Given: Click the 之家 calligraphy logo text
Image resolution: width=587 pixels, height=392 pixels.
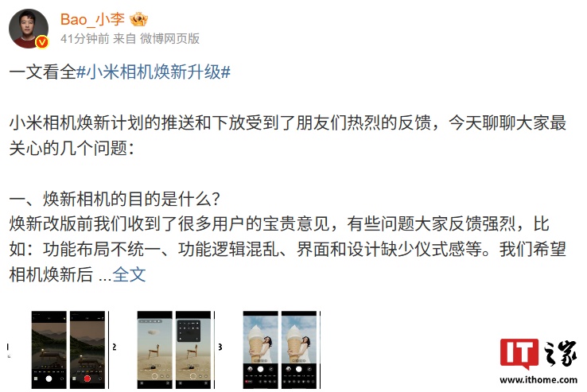Looking at the screenshot, I should (560, 353).
